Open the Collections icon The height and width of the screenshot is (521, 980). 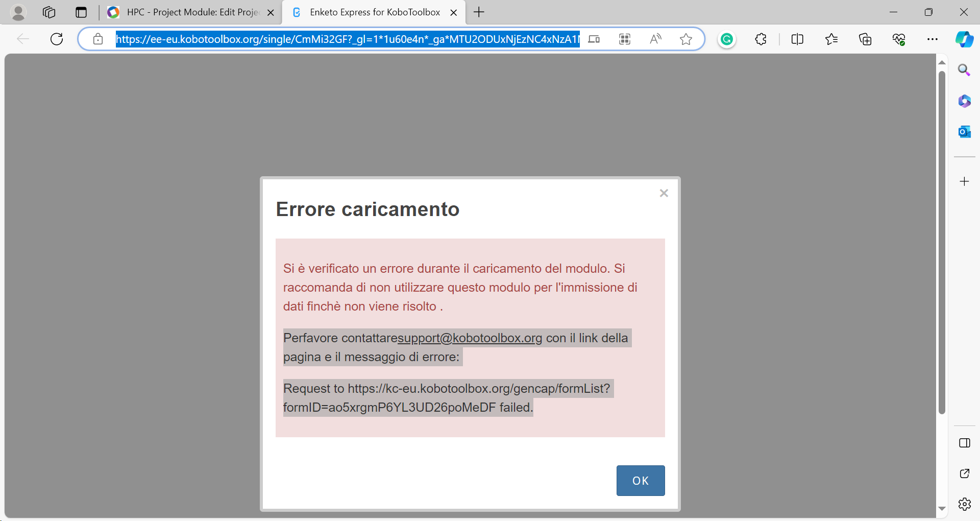865,39
